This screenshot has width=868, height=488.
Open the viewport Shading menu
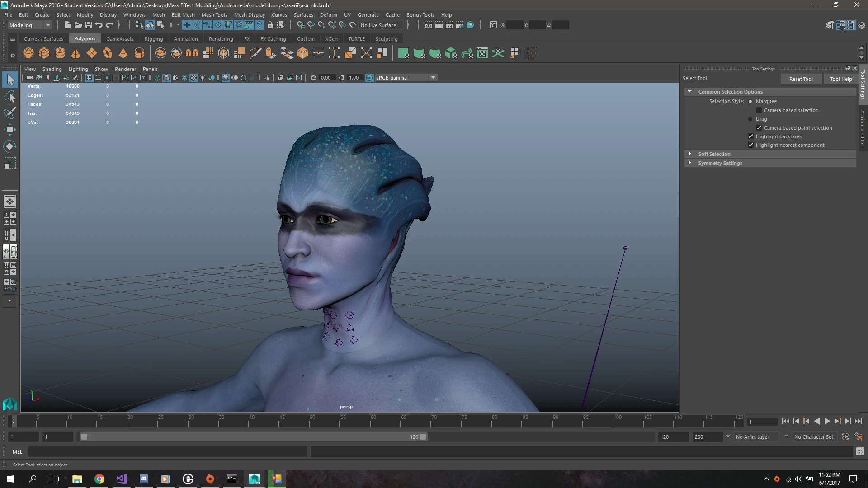52,69
